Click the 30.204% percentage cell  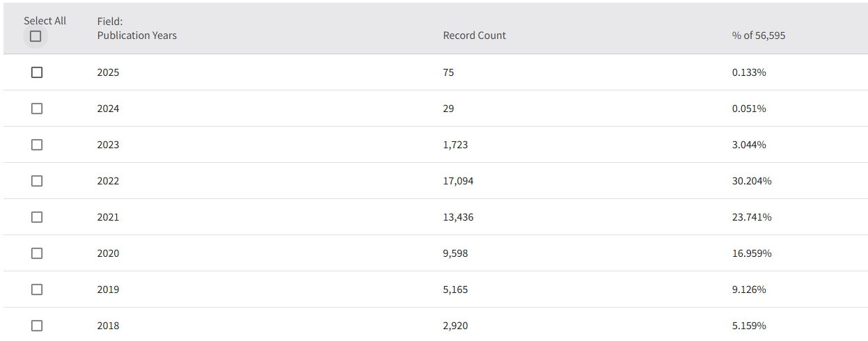[x=752, y=181]
